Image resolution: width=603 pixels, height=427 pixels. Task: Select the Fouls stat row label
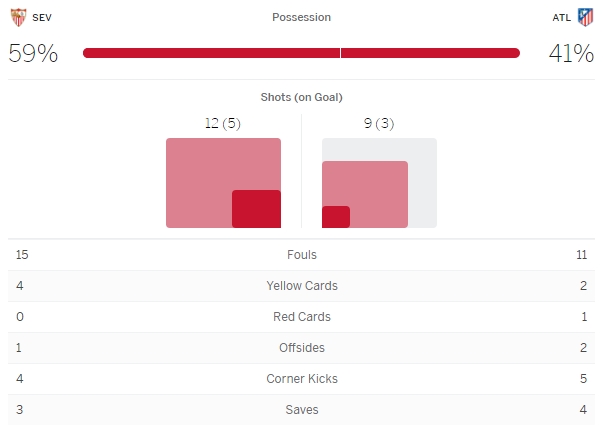point(301,255)
